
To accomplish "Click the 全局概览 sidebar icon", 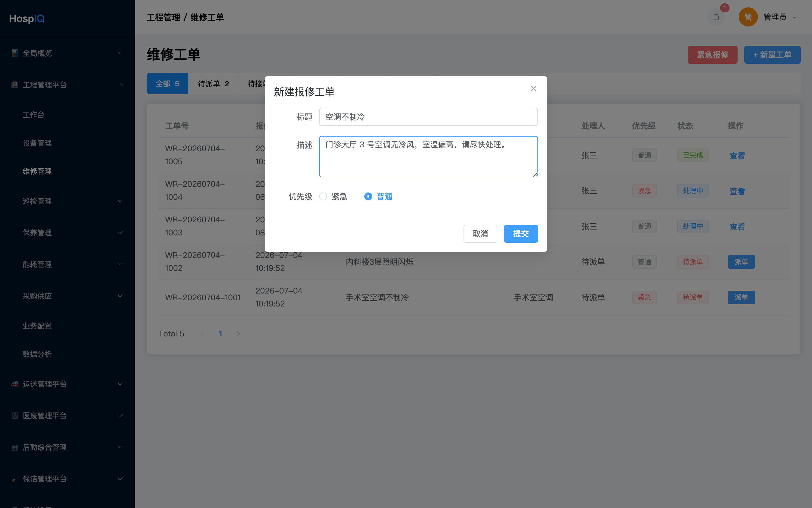I will [15, 53].
